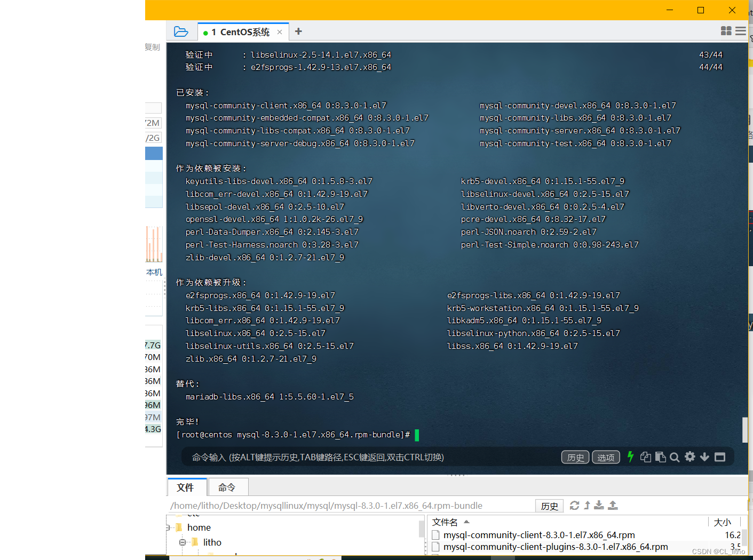Click the download file icon
Image resolution: width=753 pixels, height=560 pixels.
click(599, 505)
